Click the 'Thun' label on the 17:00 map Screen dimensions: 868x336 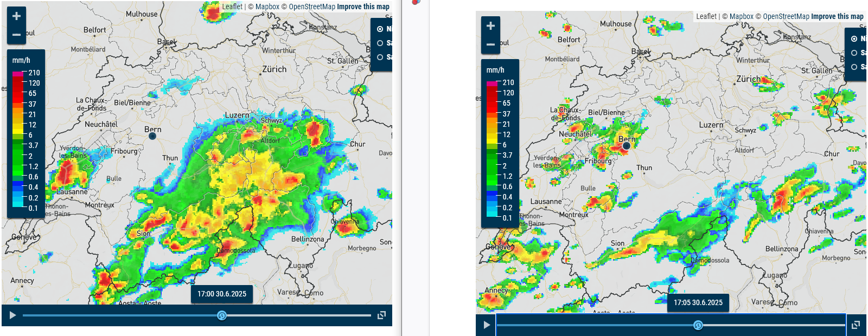point(170,158)
